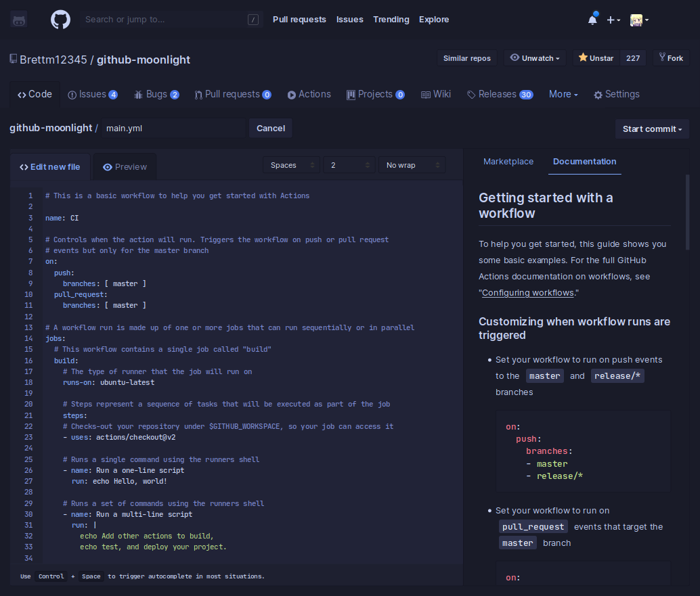Screen dimensions: 700x596
Task: Click editor line 3 'name: CI'
Action: [x=62, y=218]
